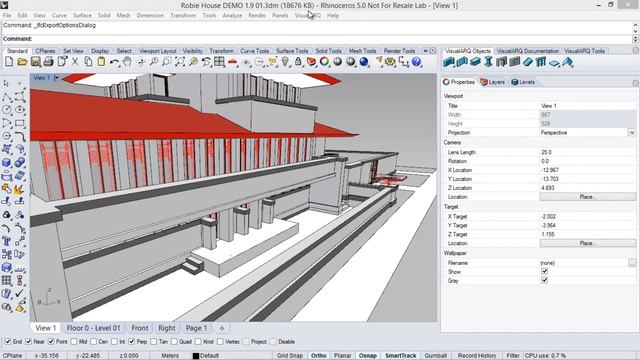Switch to the Layers panel tab

tap(493, 82)
